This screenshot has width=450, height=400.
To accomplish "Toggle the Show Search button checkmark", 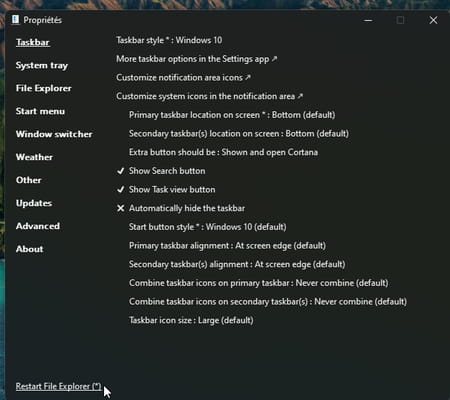I will (120, 171).
